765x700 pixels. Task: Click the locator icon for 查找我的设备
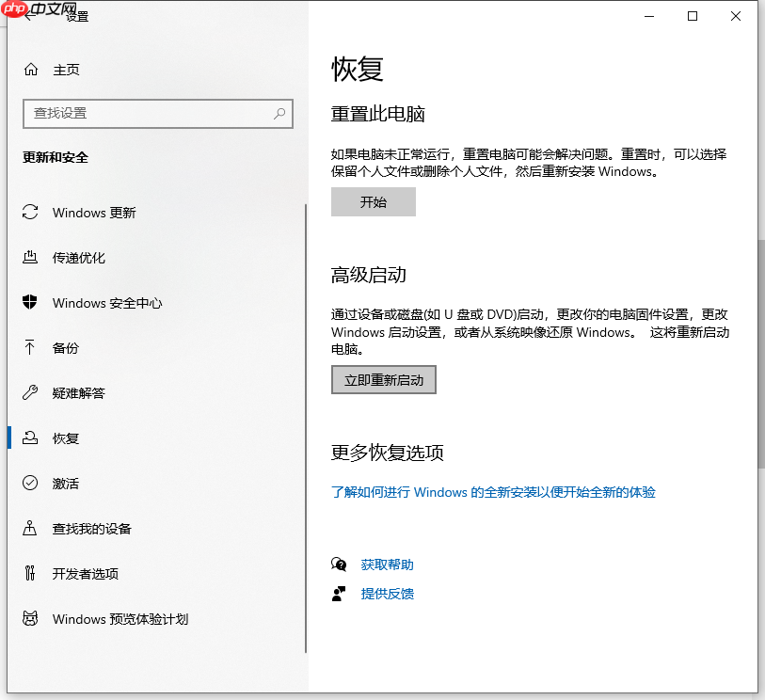(x=30, y=528)
